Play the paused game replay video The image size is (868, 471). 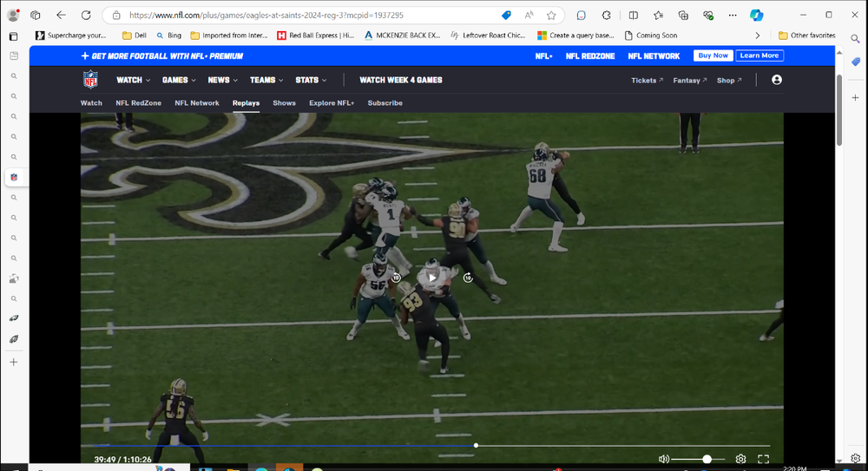click(432, 278)
